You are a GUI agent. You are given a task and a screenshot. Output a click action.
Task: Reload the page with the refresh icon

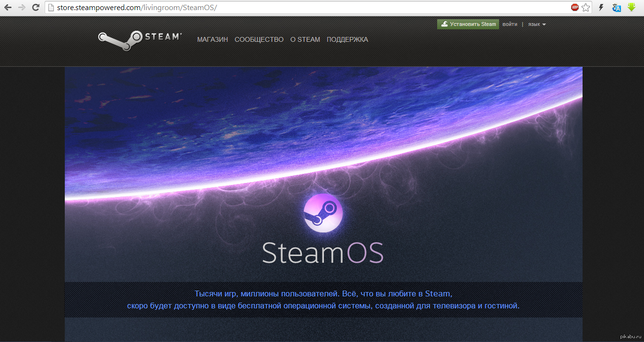(x=36, y=8)
